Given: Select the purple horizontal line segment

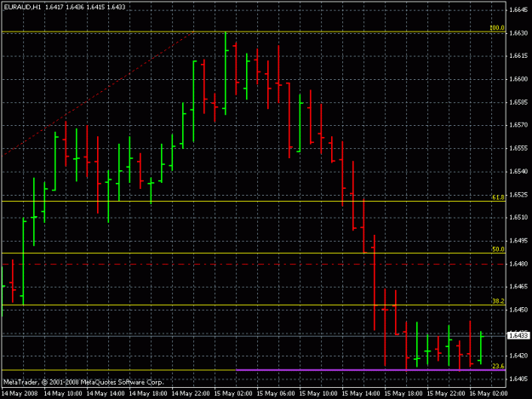Looking at the screenshot, I should pos(370,370).
